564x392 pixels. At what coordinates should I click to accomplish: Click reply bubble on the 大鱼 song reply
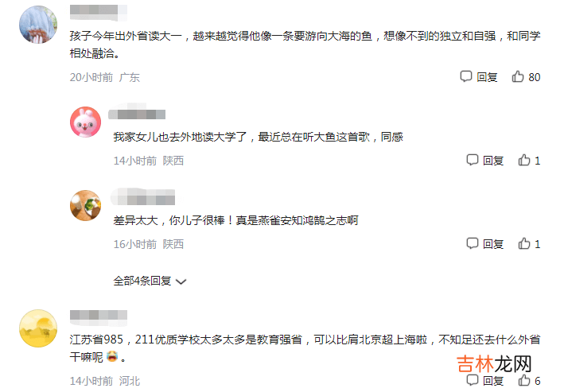tap(473, 160)
